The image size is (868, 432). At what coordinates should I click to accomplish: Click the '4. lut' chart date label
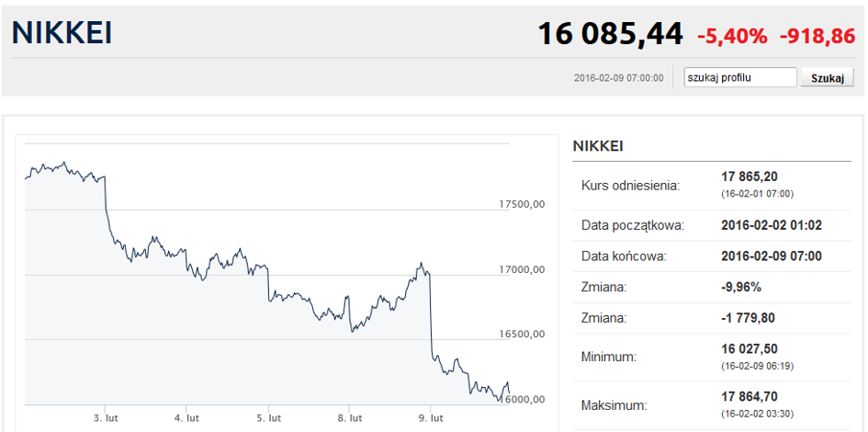point(186,418)
